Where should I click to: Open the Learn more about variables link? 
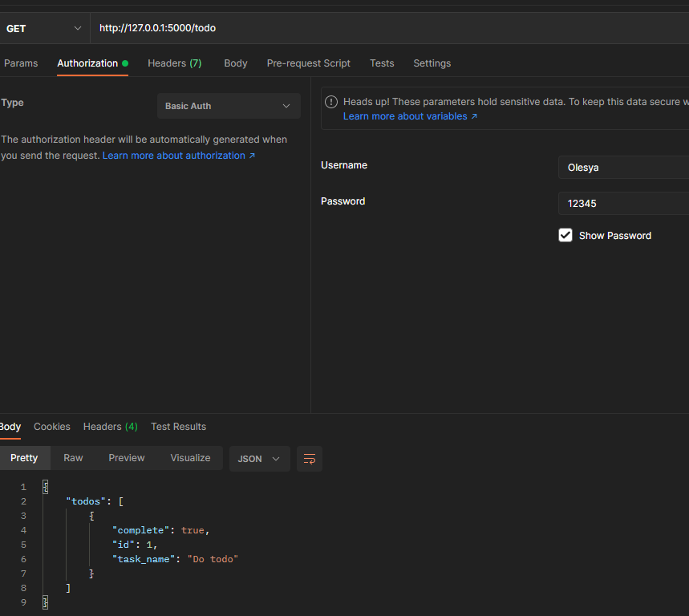coord(405,115)
